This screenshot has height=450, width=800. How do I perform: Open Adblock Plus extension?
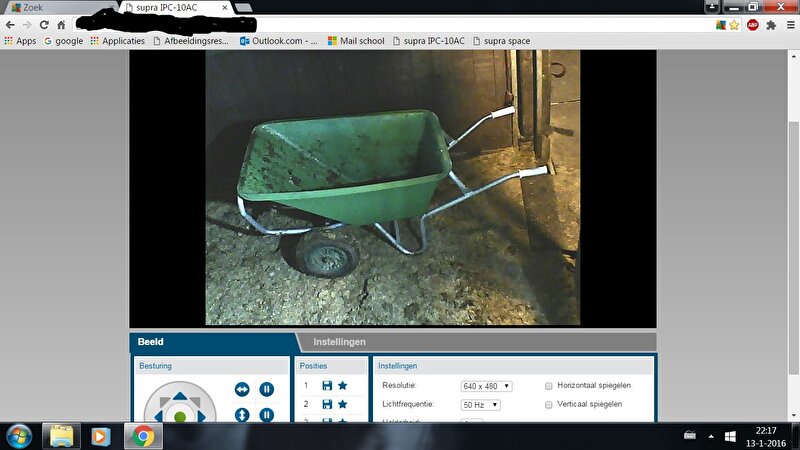pyautogui.click(x=753, y=25)
